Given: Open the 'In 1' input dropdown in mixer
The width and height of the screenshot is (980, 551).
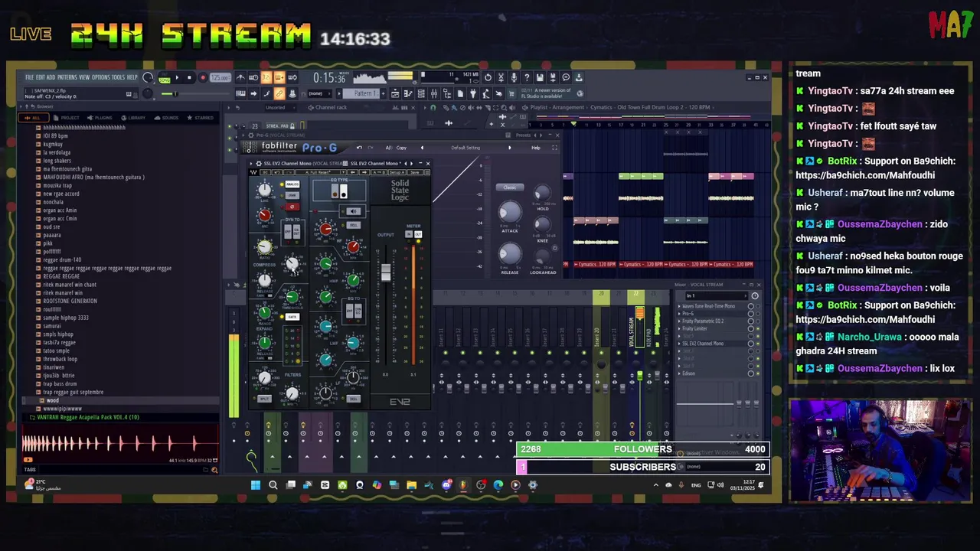Looking at the screenshot, I should 717,296.
